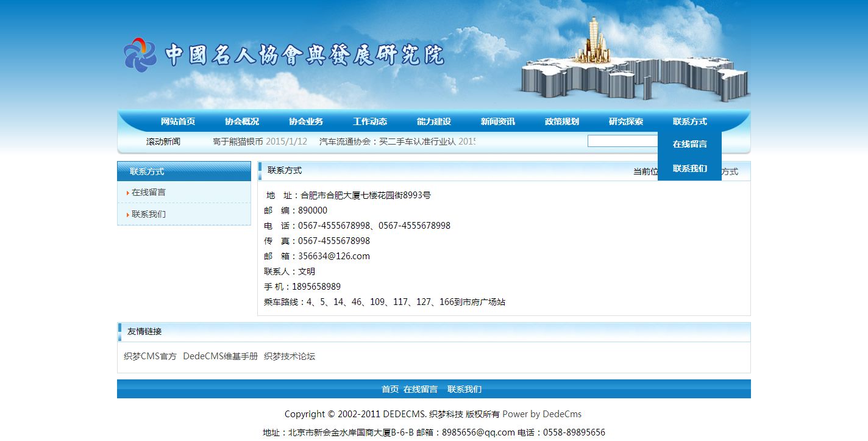Choose 在线留言 from the open dropdown menu

coord(690,145)
